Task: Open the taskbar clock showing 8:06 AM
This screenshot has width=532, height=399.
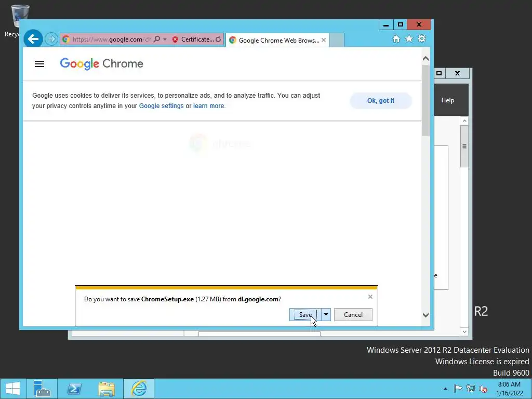Action: [509, 389]
